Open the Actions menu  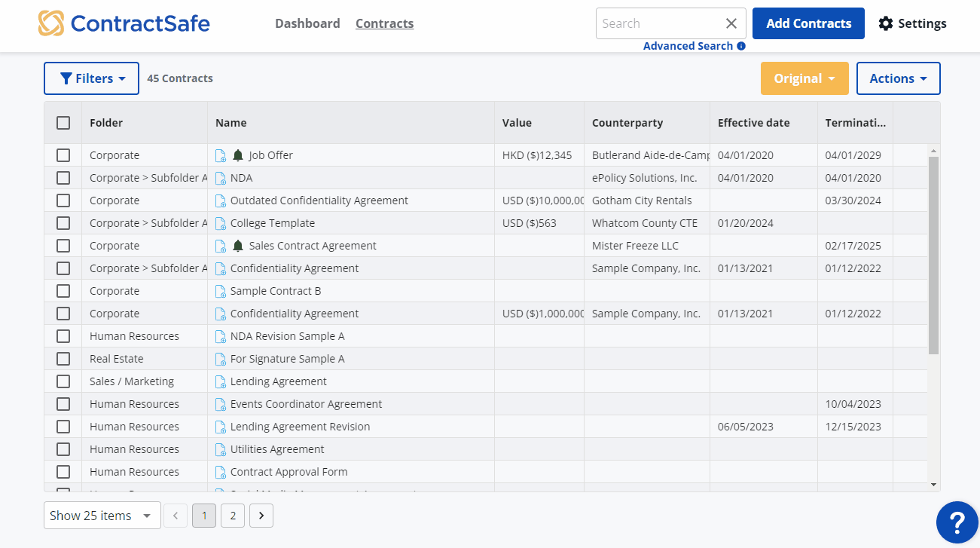pyautogui.click(x=898, y=78)
